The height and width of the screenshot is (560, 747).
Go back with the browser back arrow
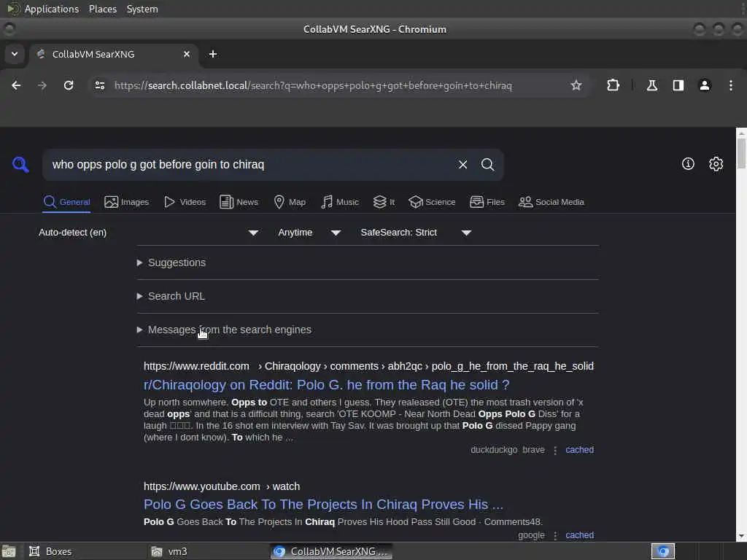point(16,85)
